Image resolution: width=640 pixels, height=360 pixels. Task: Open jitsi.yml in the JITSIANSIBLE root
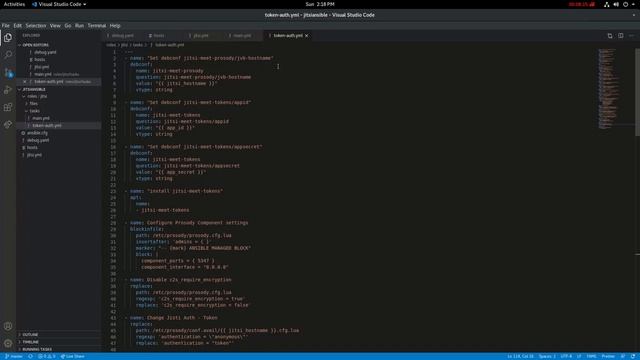59,155
